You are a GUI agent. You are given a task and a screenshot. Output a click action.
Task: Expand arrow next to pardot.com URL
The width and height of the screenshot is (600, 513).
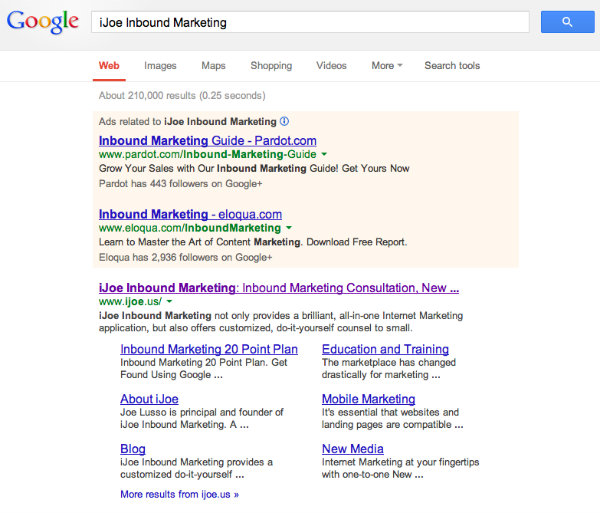(324, 154)
